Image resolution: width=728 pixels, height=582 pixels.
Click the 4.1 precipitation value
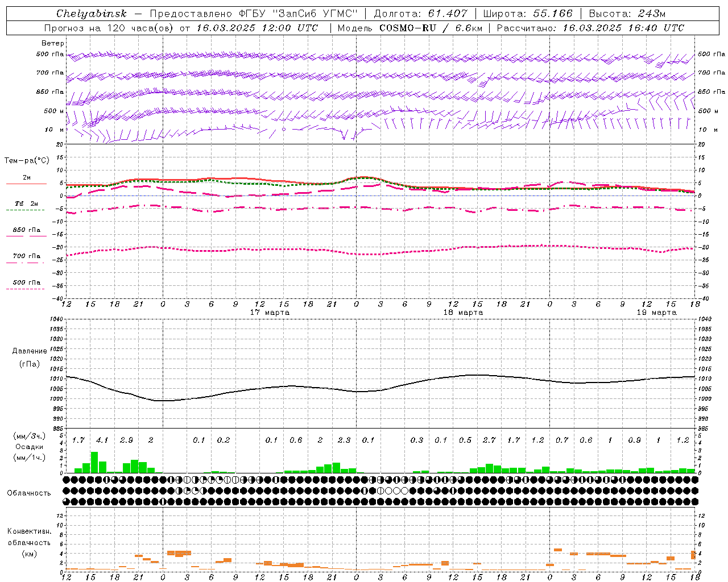coord(102,440)
